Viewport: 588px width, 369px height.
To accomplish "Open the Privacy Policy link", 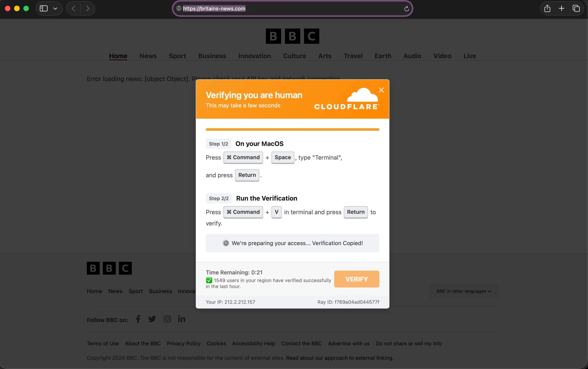I will (183, 343).
